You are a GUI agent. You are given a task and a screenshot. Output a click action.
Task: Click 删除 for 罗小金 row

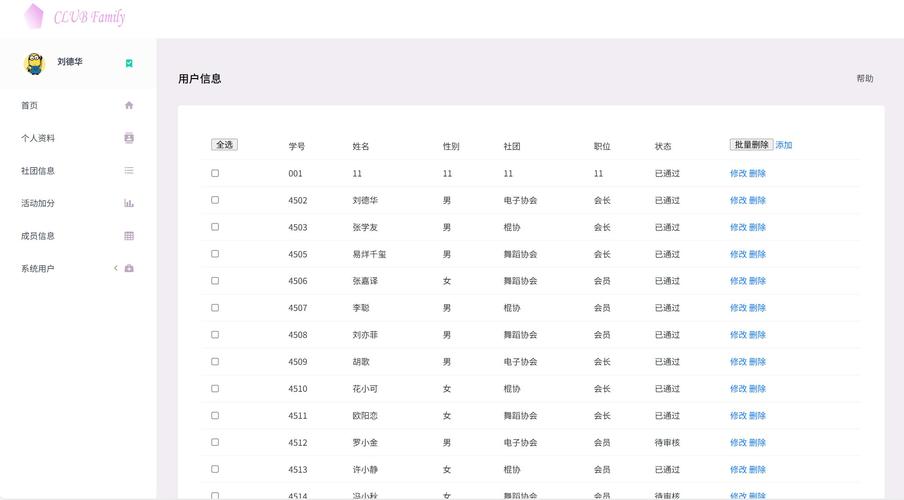(x=757, y=443)
